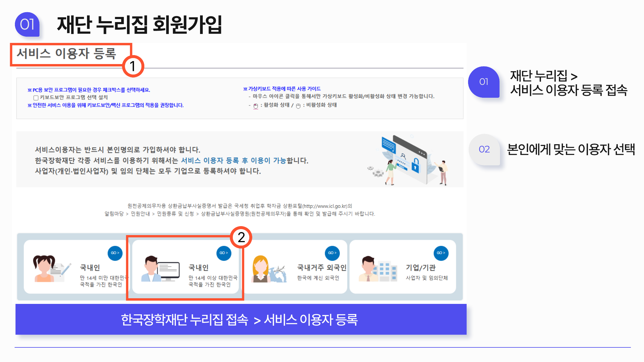This screenshot has height=362, width=644.
Task: Click the active virtual keyboard mouse icon
Action: (x=256, y=106)
